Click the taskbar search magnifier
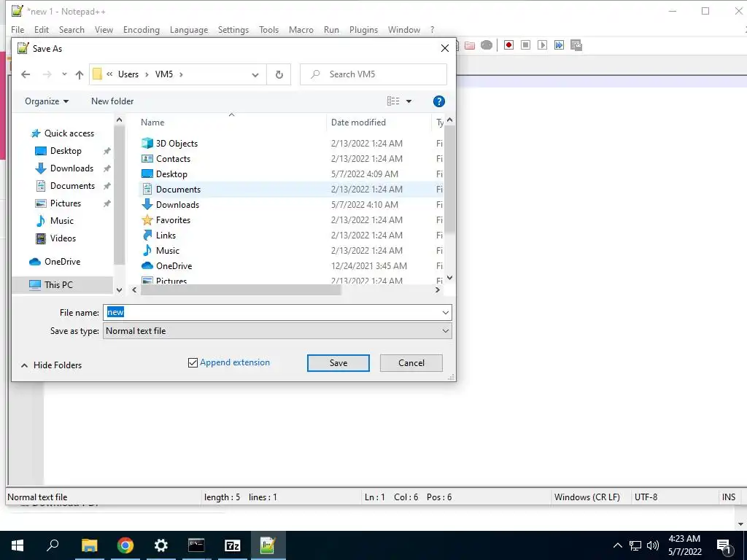Screen dimensions: 747x560 coord(53,545)
